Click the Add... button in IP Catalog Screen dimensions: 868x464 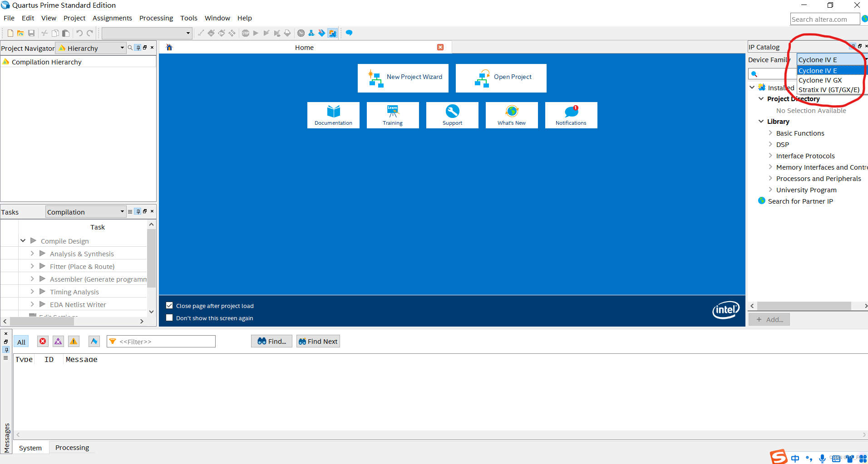[x=769, y=319]
